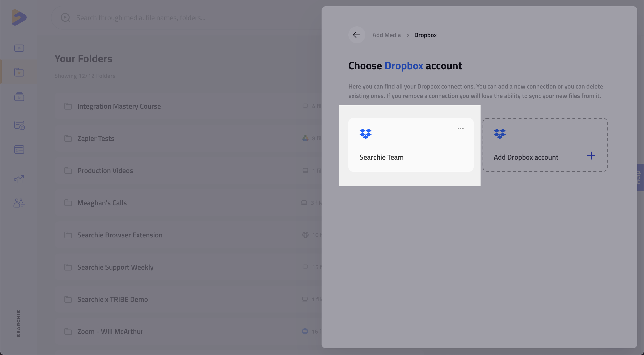Open the audience people sidebar icon
644x355 pixels.
[19, 203]
